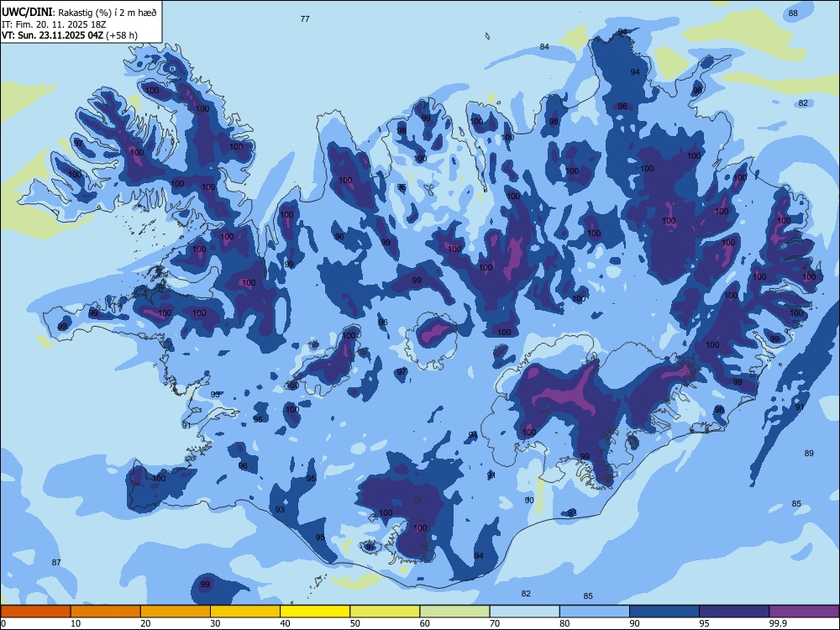Select the 95–99.9 indigo legend swatch

click(x=734, y=612)
